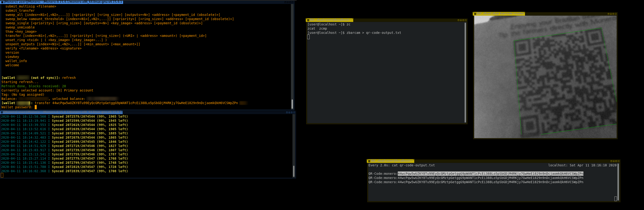Viewport: 644px width, 210px height.
Task: Open window menu icon of qr-code-output watch terminal
Action: click(x=369, y=161)
